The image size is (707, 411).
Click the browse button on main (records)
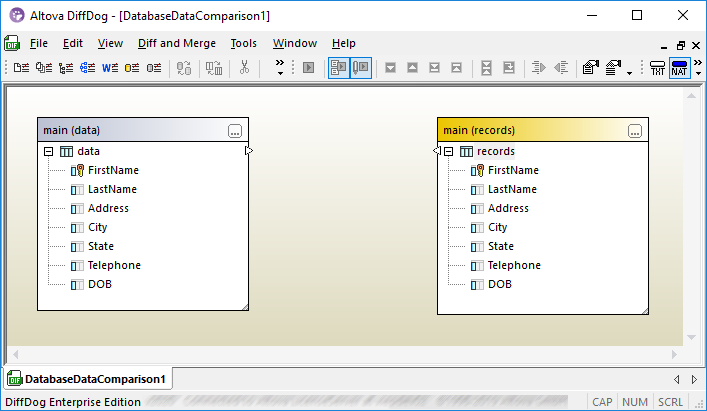(x=635, y=131)
